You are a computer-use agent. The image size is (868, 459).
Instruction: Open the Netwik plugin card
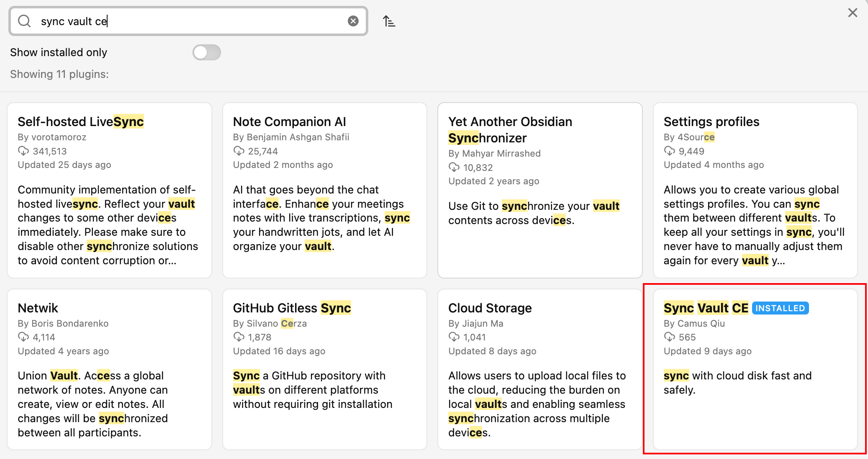click(109, 369)
